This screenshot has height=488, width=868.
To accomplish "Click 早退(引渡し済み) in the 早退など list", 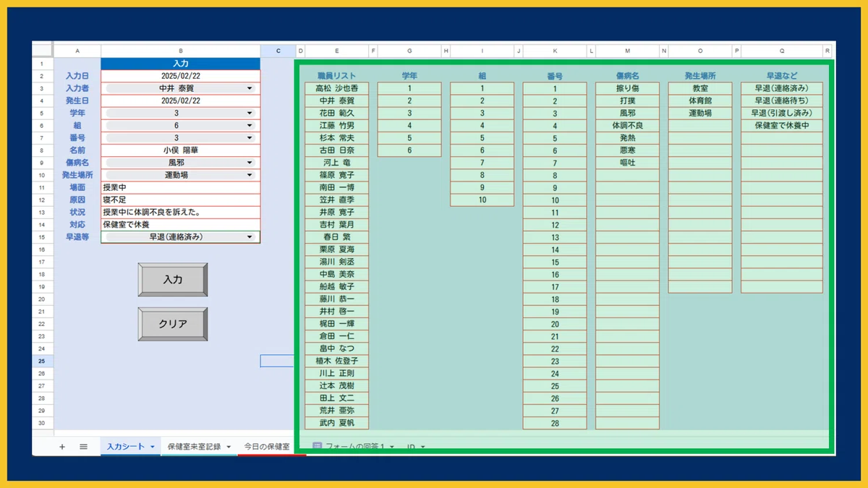I will 782,113.
